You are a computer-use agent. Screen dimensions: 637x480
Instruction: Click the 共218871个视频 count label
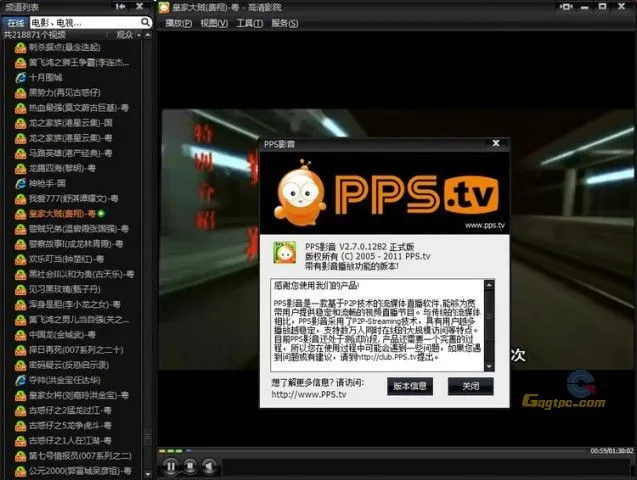tap(35, 35)
